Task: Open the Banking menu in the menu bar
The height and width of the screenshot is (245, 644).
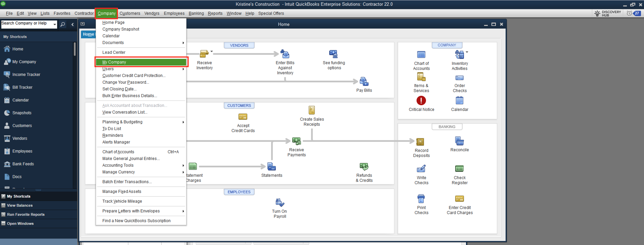Action: pos(196,13)
